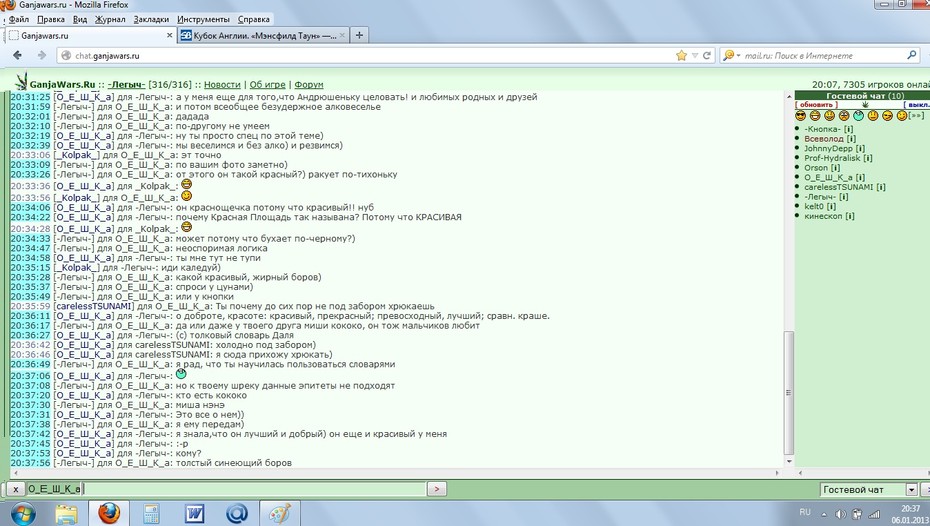This screenshot has height=526, width=930.
Task: Open the search engine selector dropdown
Action: (731, 56)
